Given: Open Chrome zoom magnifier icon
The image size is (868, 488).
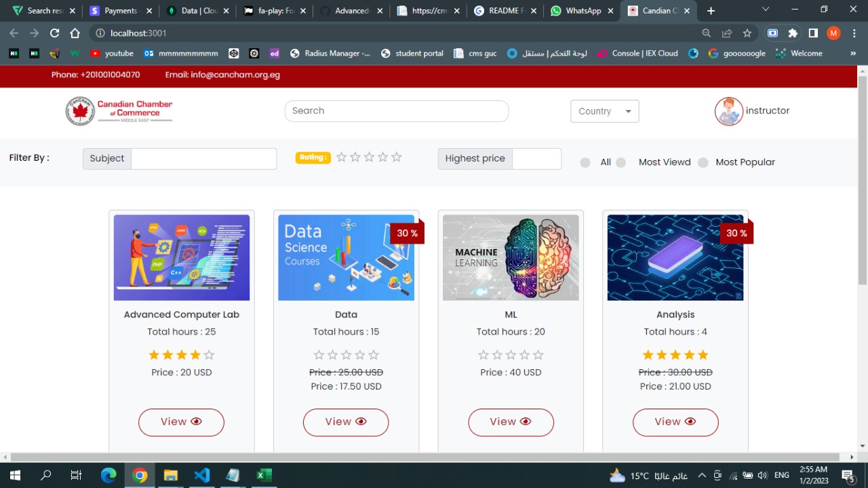Looking at the screenshot, I should (707, 33).
